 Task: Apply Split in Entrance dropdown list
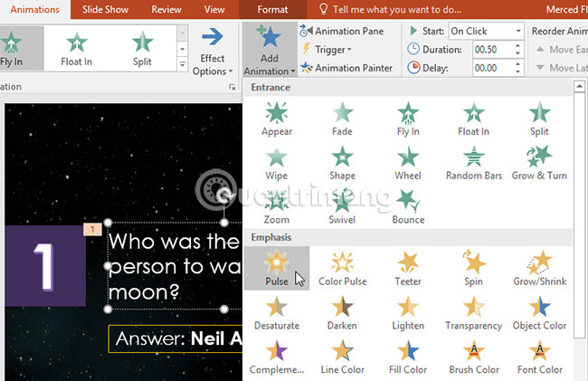coord(539,119)
